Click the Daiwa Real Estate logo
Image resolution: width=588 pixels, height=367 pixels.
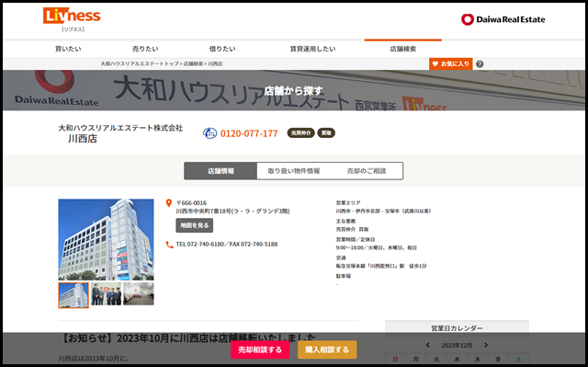[503, 19]
